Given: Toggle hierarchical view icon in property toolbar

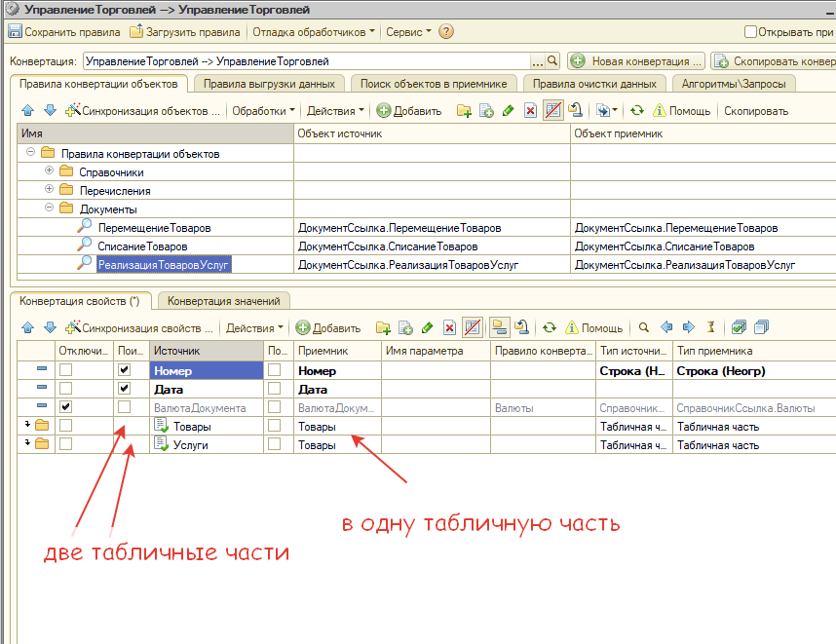Looking at the screenshot, I should coord(500,327).
